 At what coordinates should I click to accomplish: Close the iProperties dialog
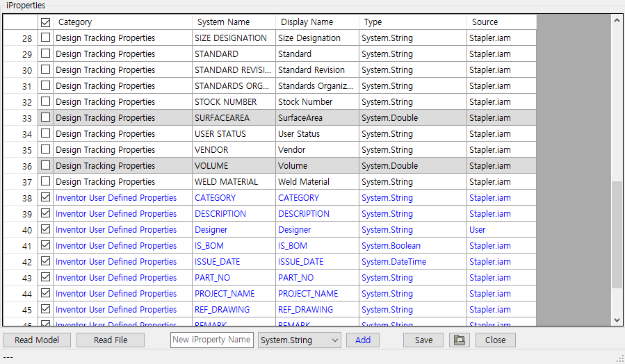[495, 340]
